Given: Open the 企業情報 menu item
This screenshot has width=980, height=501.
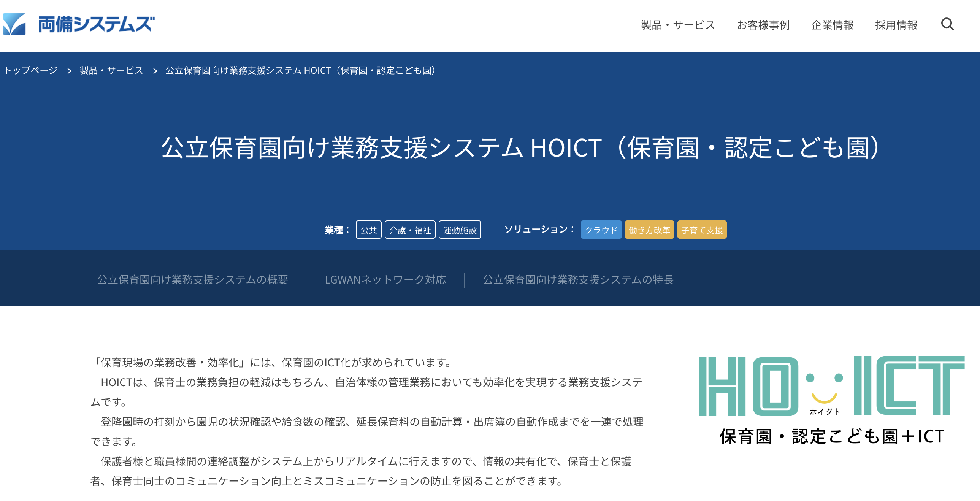Looking at the screenshot, I should click(x=833, y=25).
